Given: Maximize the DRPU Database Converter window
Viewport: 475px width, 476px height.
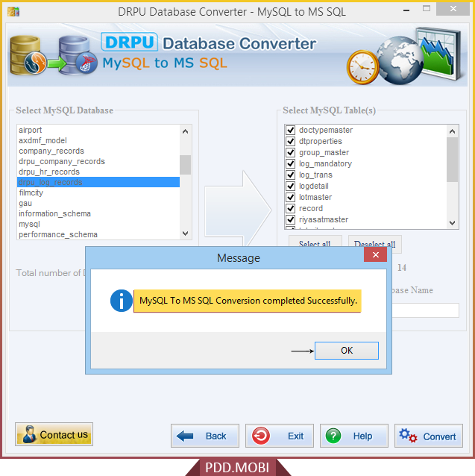Looking at the screenshot, I should coord(427,9).
